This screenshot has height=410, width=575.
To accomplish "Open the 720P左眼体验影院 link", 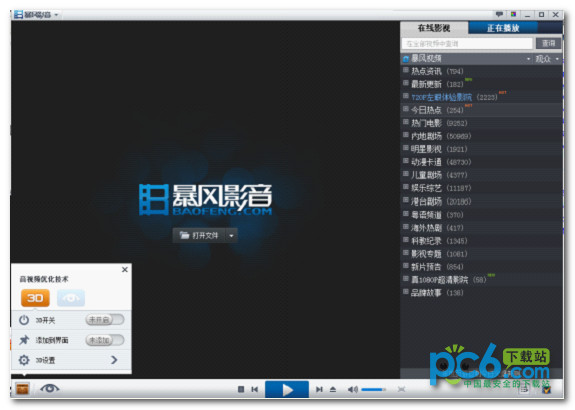I will [x=441, y=97].
